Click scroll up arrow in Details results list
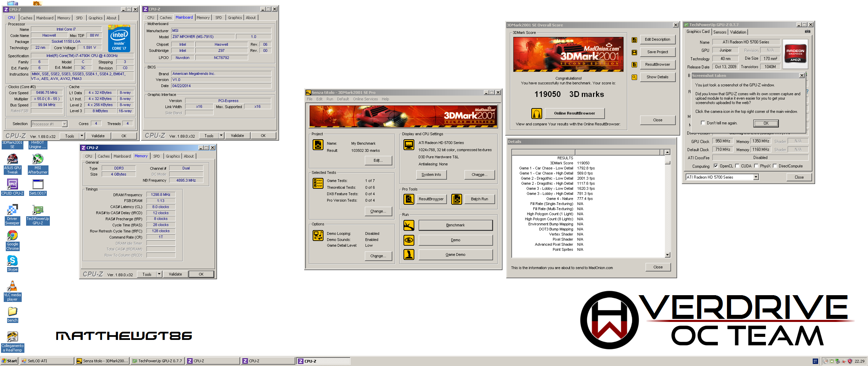 pyautogui.click(x=667, y=152)
